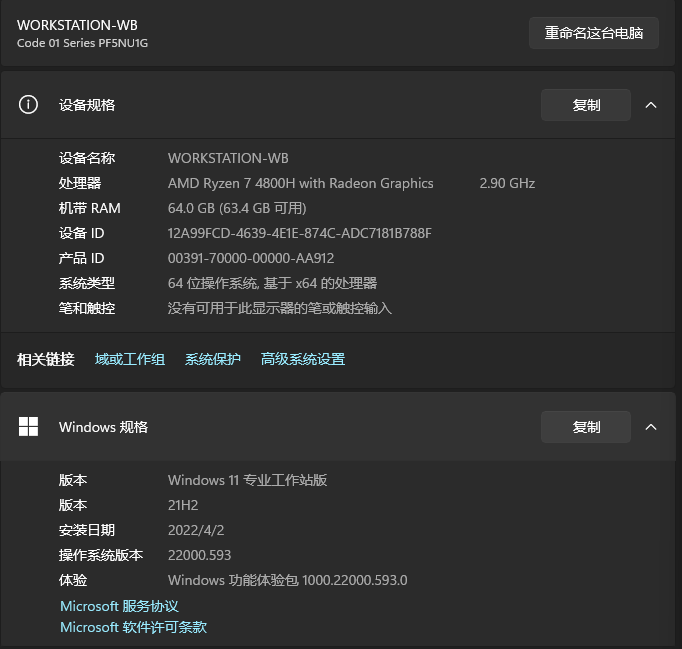Open the 域或工作组 link
Viewport: 682px width, 649px height.
click(x=130, y=359)
